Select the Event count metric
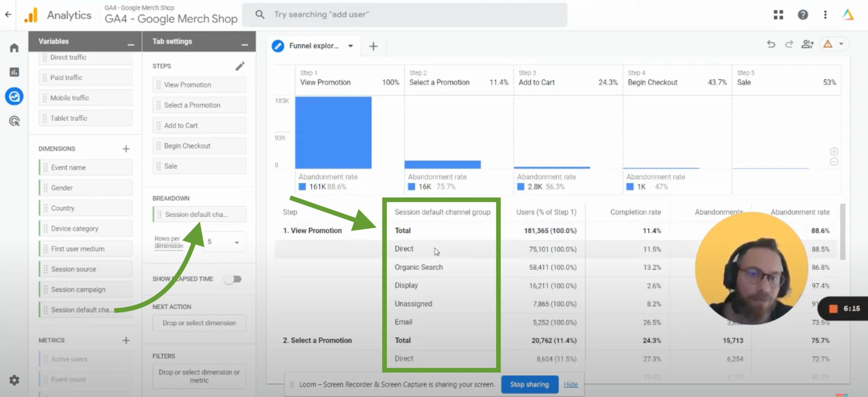The image size is (868, 397). [86, 380]
